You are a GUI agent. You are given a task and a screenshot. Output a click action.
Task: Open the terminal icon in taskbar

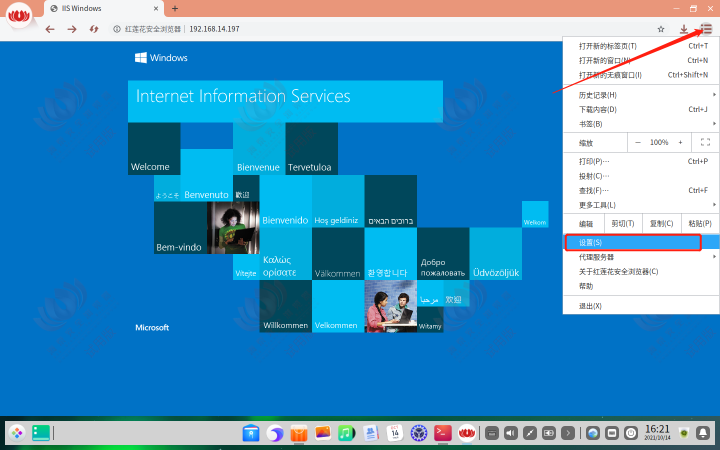pos(443,433)
